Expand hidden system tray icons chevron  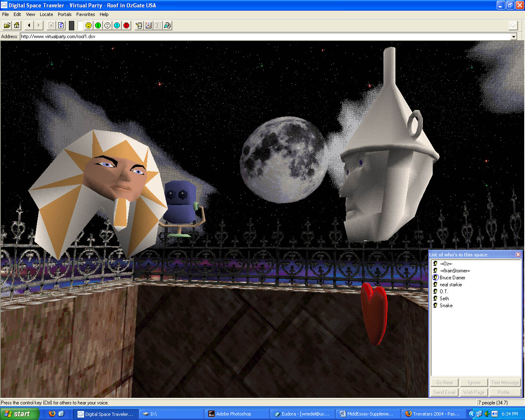tap(472, 414)
